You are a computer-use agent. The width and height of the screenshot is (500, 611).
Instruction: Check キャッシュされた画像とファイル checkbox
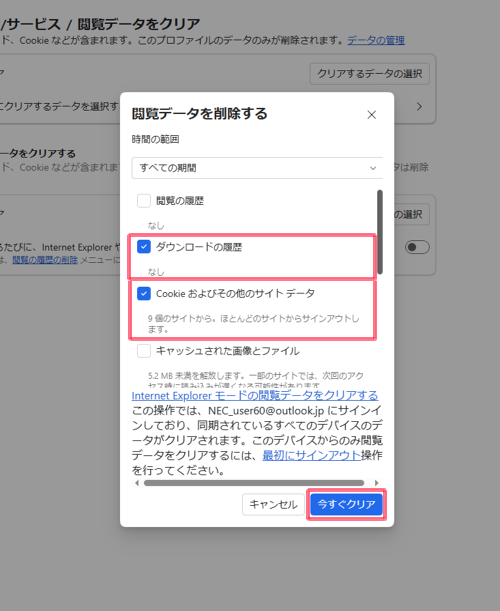144,351
